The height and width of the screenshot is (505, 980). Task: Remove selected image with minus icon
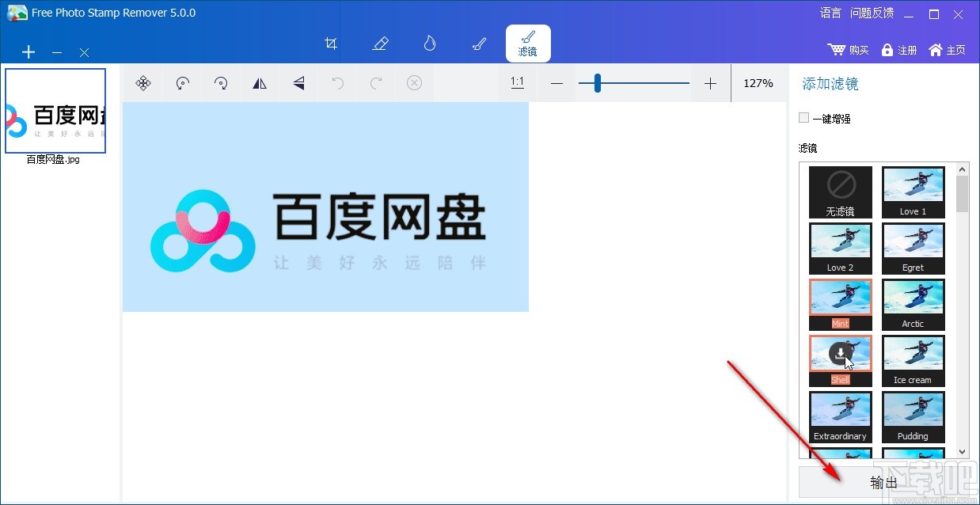tap(57, 52)
